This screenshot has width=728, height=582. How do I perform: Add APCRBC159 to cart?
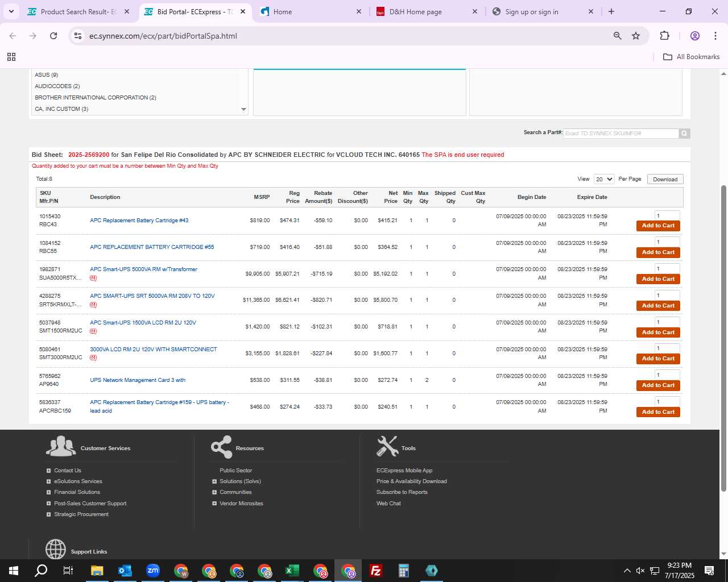[x=658, y=412]
